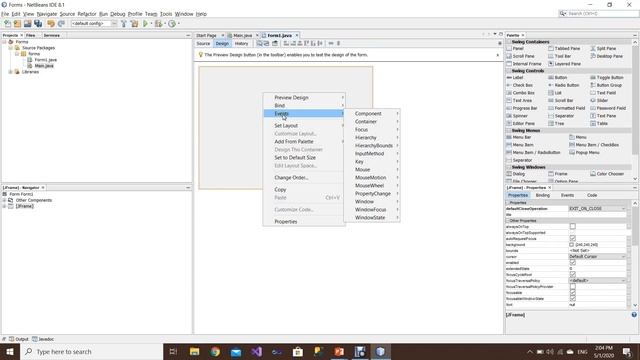Viewport: 640px width, 360px height.
Task: Open the Events tab in Properties
Action: [x=567, y=195]
